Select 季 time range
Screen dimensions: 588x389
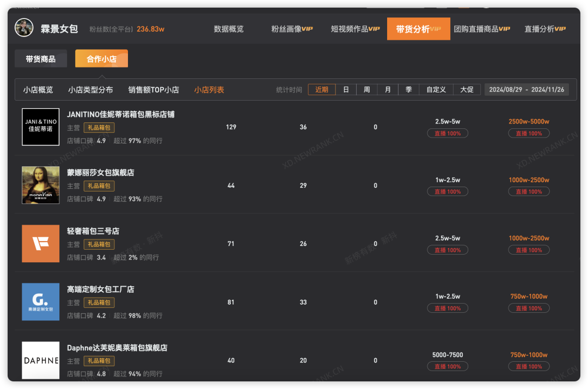coord(409,90)
